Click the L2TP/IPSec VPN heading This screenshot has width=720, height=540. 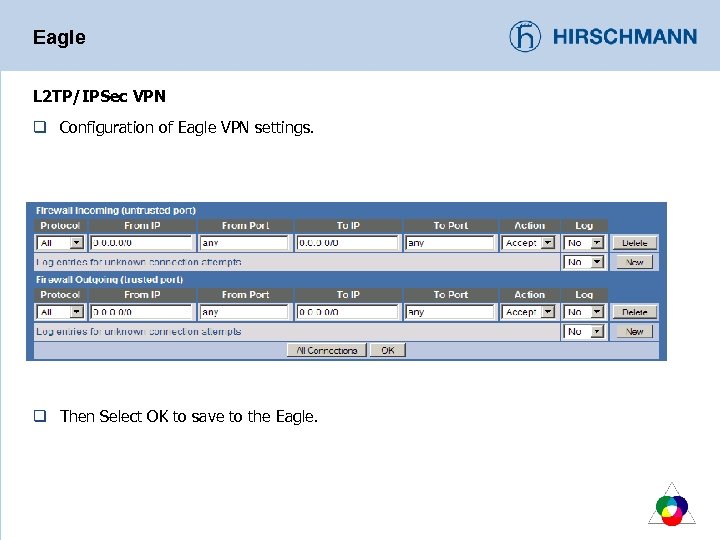(x=99, y=96)
